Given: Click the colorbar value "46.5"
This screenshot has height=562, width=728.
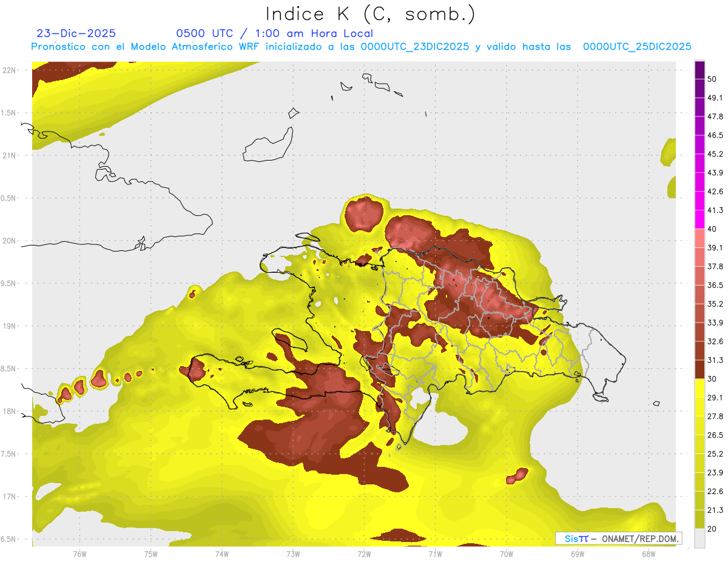Looking at the screenshot, I should [x=715, y=136].
